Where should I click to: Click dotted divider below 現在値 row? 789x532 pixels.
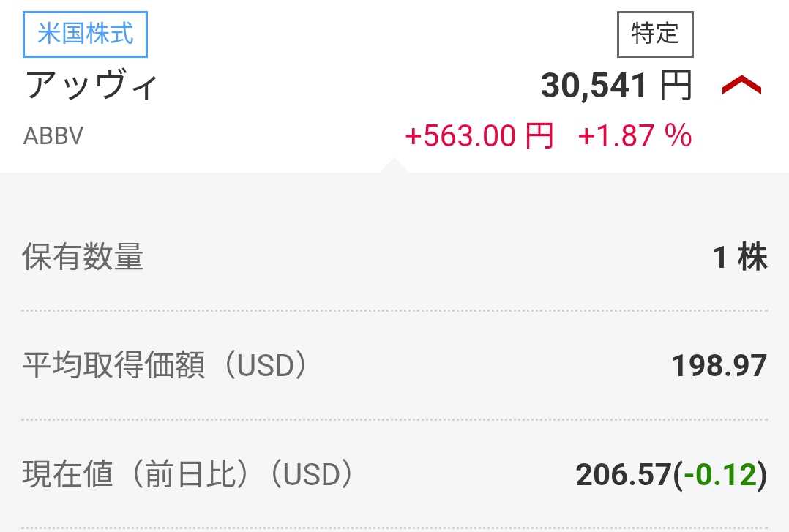click(x=394, y=528)
